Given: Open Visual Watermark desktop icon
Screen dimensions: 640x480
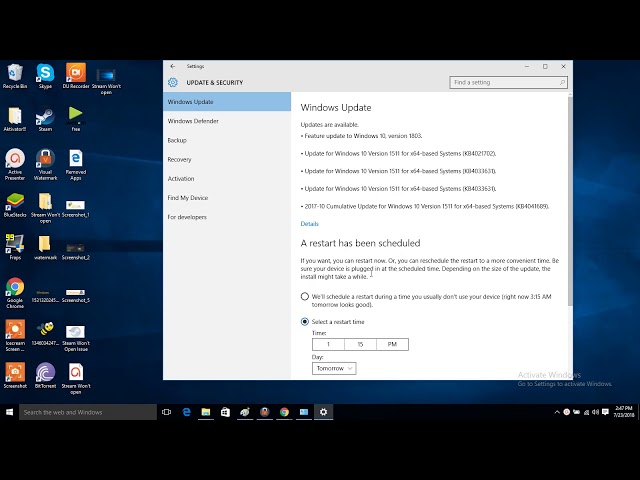Looking at the screenshot, I should 45,164.
